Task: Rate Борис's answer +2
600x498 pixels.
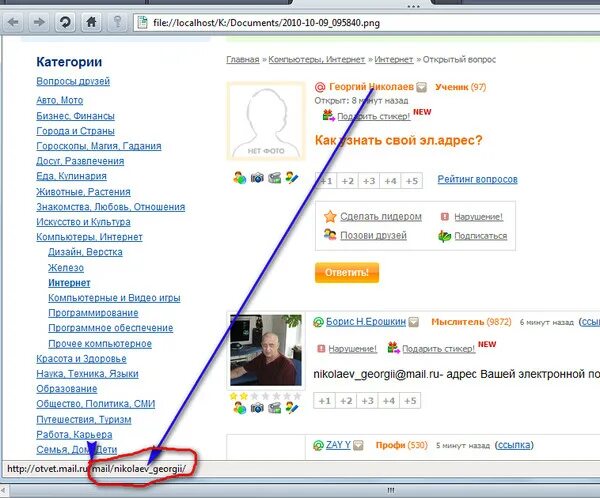Action: (346, 401)
